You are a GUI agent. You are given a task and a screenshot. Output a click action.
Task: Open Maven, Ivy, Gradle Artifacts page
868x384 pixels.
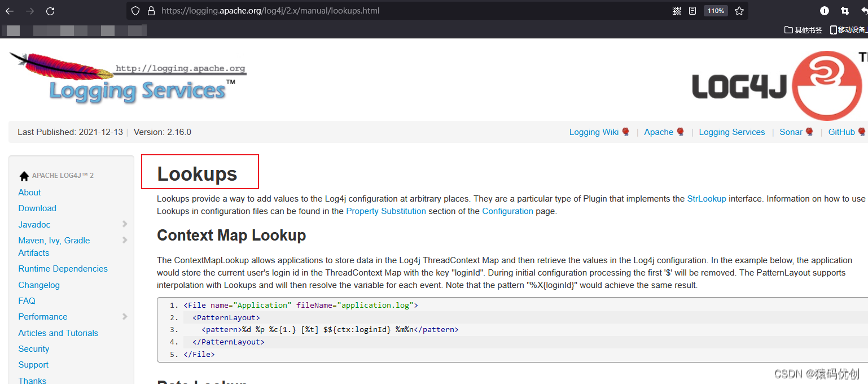click(x=54, y=247)
